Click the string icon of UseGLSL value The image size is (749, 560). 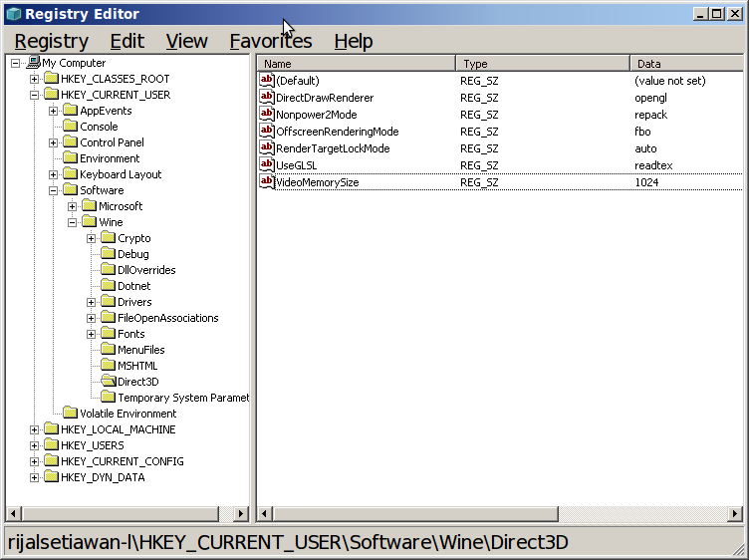click(x=267, y=164)
